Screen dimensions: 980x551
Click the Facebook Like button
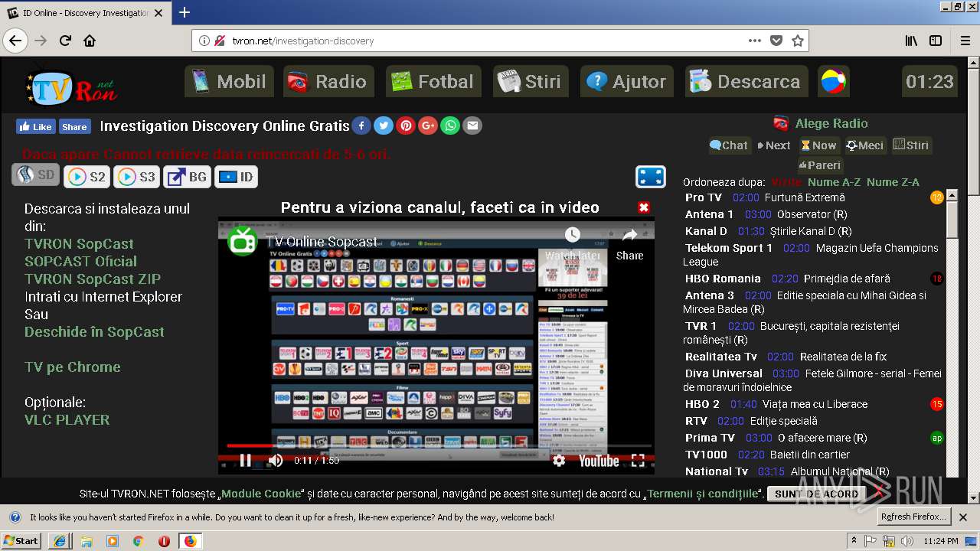pyautogui.click(x=34, y=127)
